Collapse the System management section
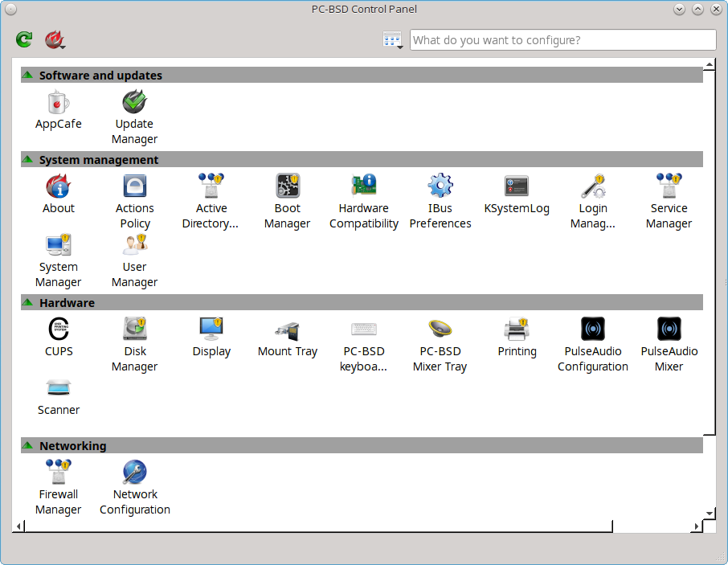The image size is (728, 565). [x=27, y=159]
